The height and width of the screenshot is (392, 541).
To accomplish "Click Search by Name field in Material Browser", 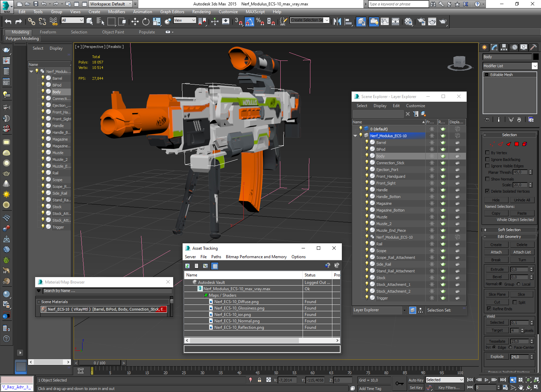I will click(107, 291).
